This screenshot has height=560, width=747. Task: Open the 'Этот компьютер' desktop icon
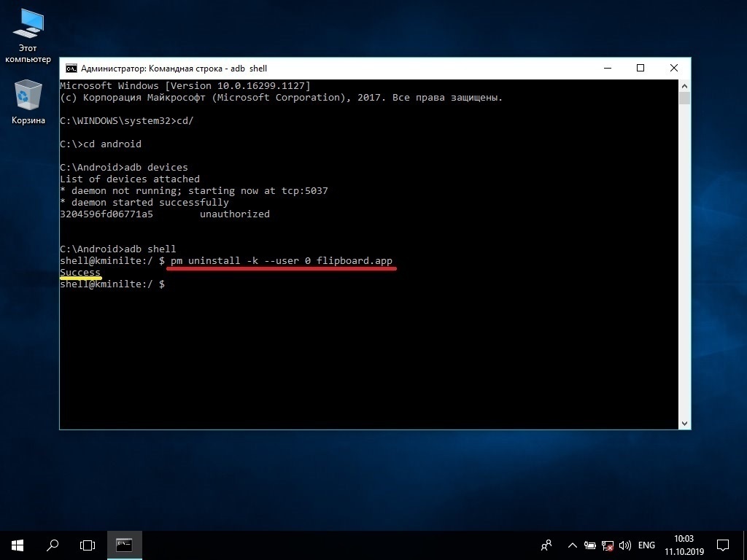pyautogui.click(x=28, y=36)
